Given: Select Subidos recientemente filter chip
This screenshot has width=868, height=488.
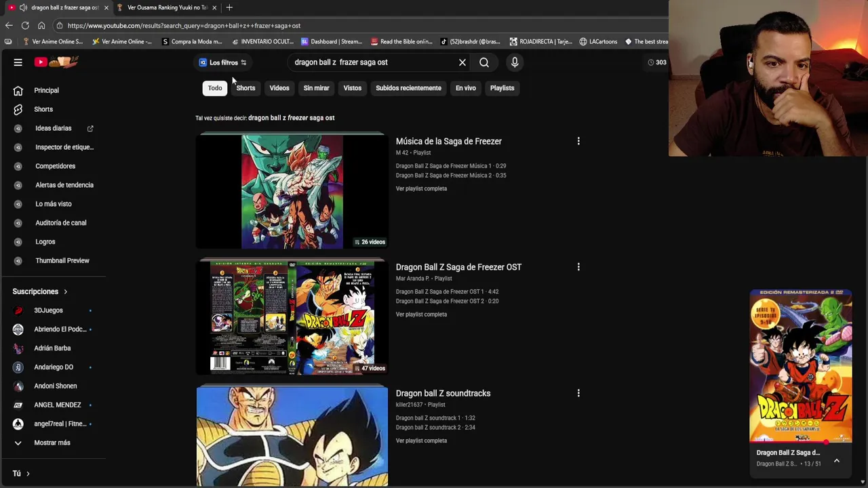Looking at the screenshot, I should point(408,88).
